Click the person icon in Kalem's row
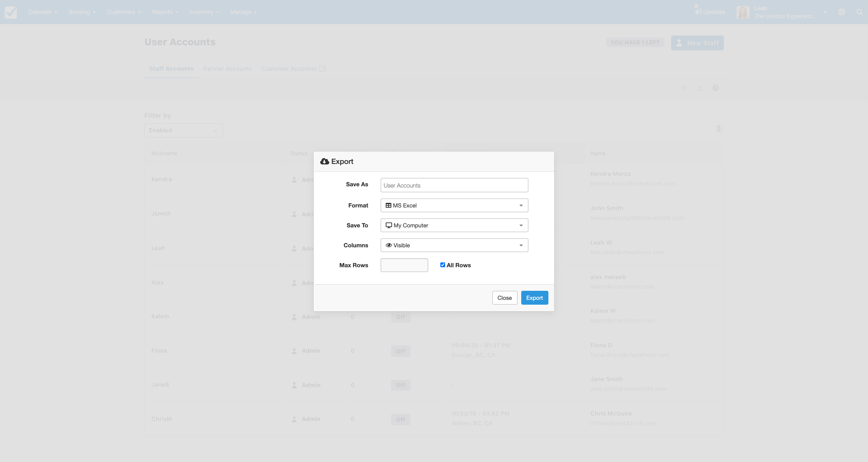This screenshot has height=462, width=868. (x=294, y=317)
